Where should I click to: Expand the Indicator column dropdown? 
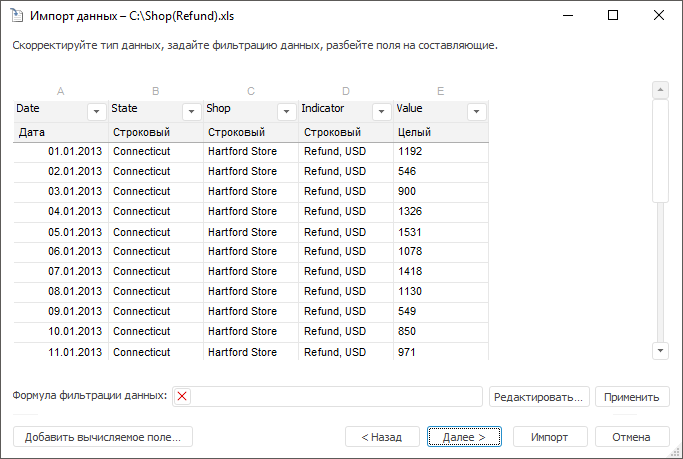pyautogui.click(x=381, y=111)
